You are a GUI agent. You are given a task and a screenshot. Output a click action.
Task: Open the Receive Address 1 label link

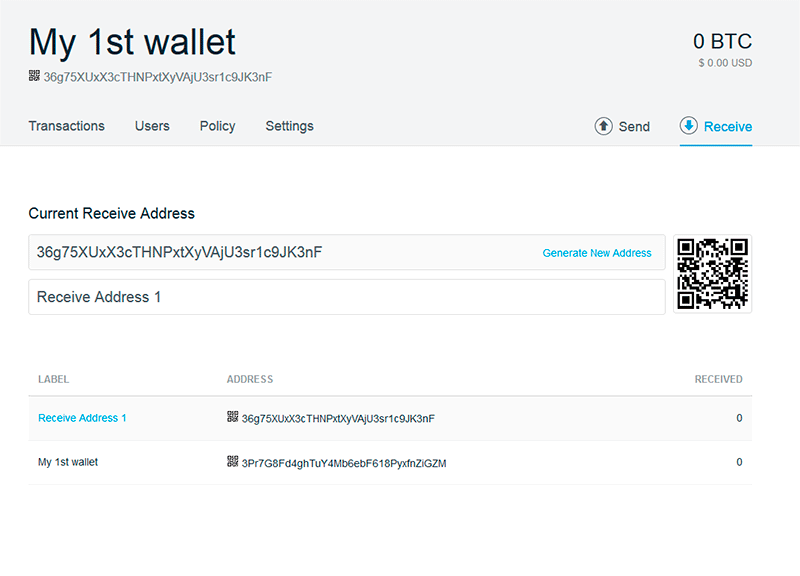82,418
